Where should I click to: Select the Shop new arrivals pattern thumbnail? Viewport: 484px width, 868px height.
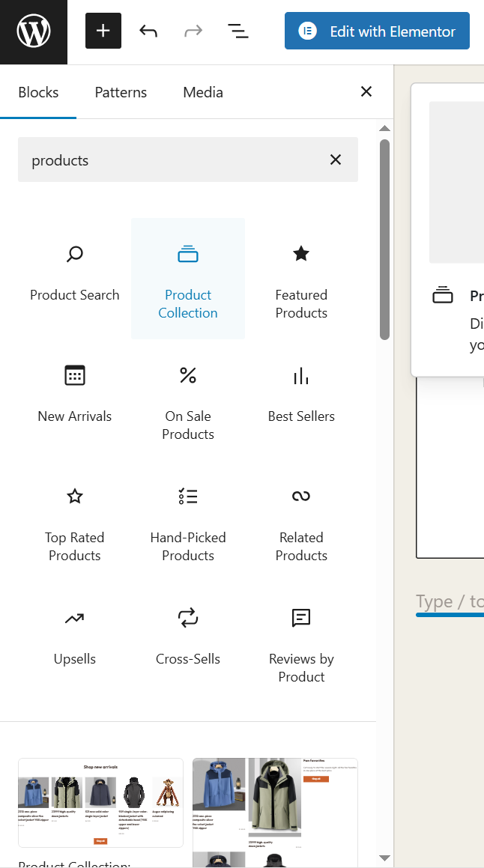click(x=100, y=802)
